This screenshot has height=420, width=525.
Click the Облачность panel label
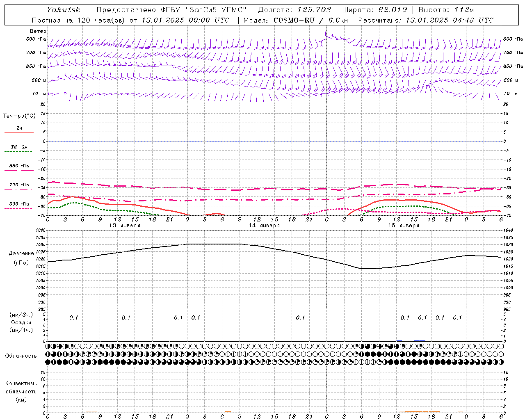point(21,356)
